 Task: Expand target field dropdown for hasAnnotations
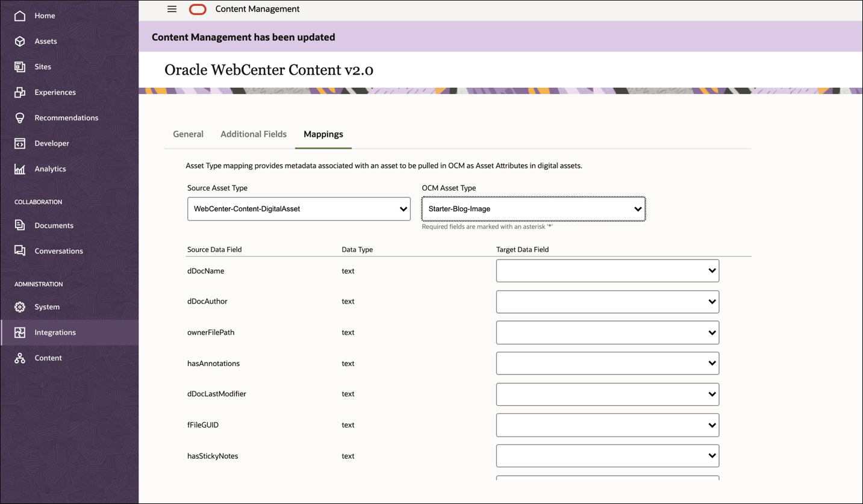[x=608, y=363]
